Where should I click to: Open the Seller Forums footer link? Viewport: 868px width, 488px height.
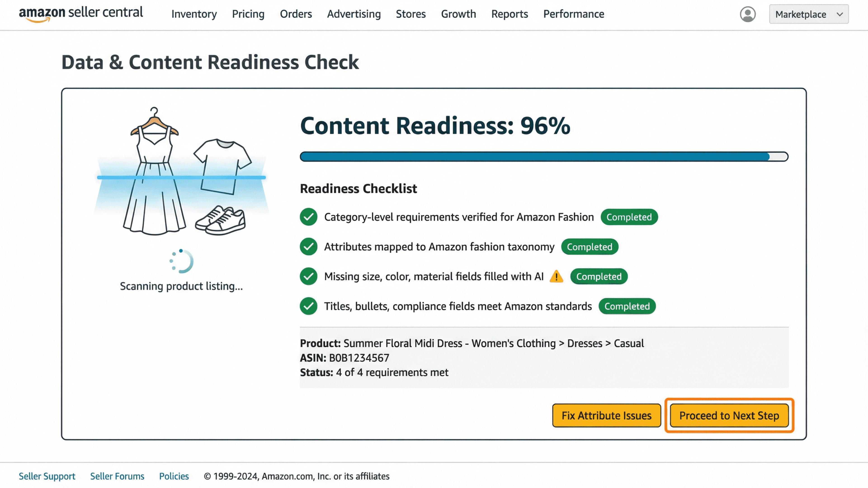[x=117, y=476]
